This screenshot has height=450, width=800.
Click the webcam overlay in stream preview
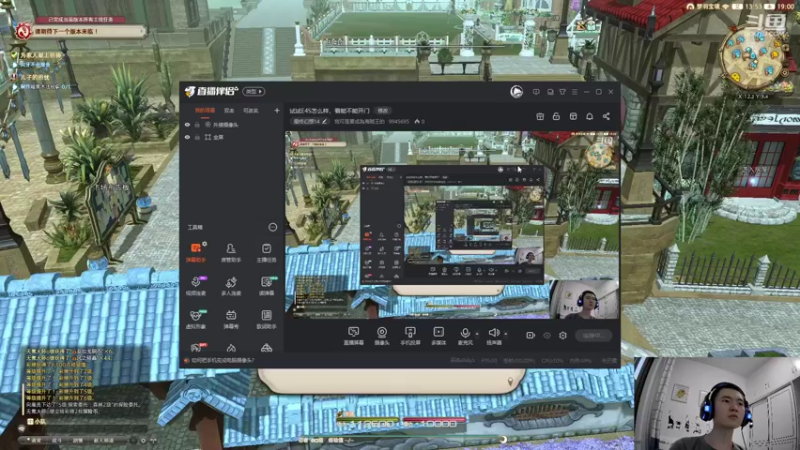tap(584, 298)
